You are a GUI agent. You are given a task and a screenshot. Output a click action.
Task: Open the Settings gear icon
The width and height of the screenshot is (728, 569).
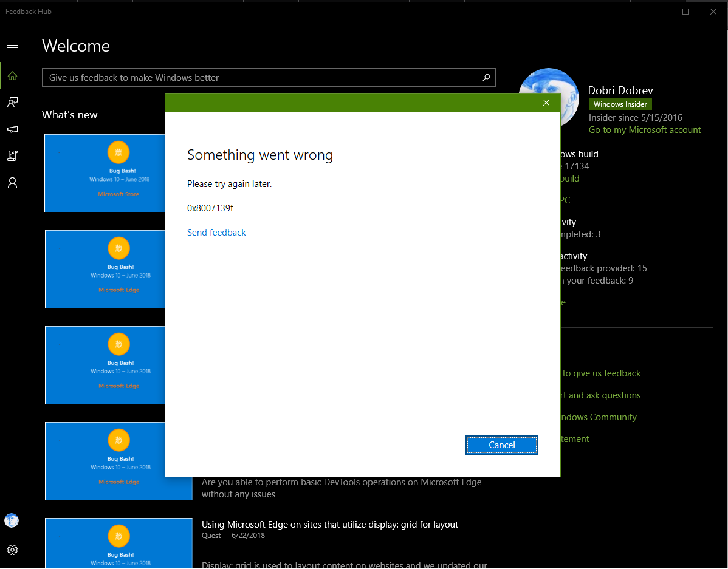pyautogui.click(x=13, y=550)
